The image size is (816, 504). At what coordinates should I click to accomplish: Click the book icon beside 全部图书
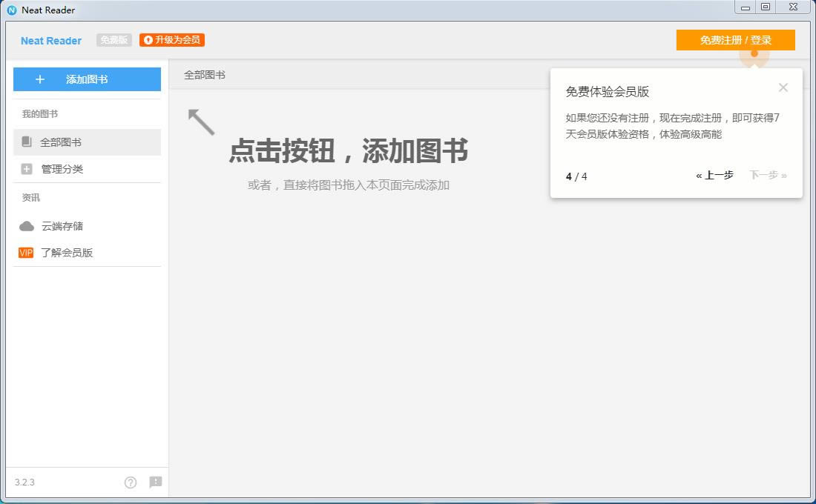[27, 142]
